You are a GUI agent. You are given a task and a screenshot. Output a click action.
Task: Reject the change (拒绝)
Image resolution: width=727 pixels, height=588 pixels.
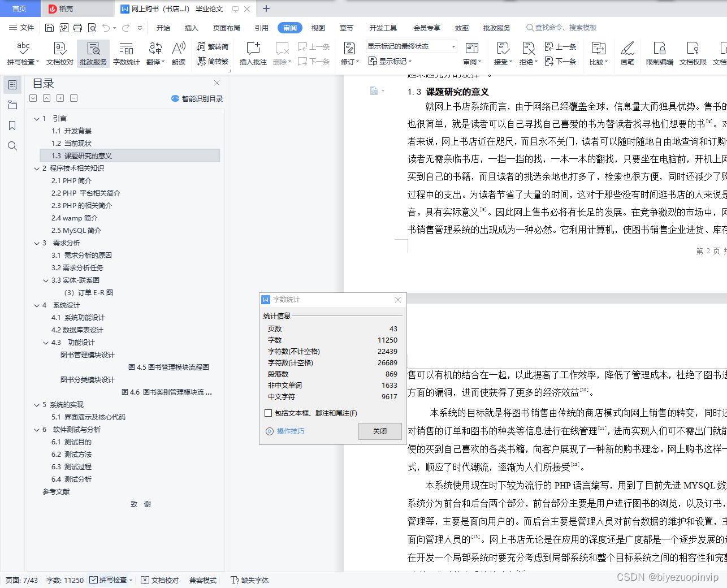[x=529, y=54]
